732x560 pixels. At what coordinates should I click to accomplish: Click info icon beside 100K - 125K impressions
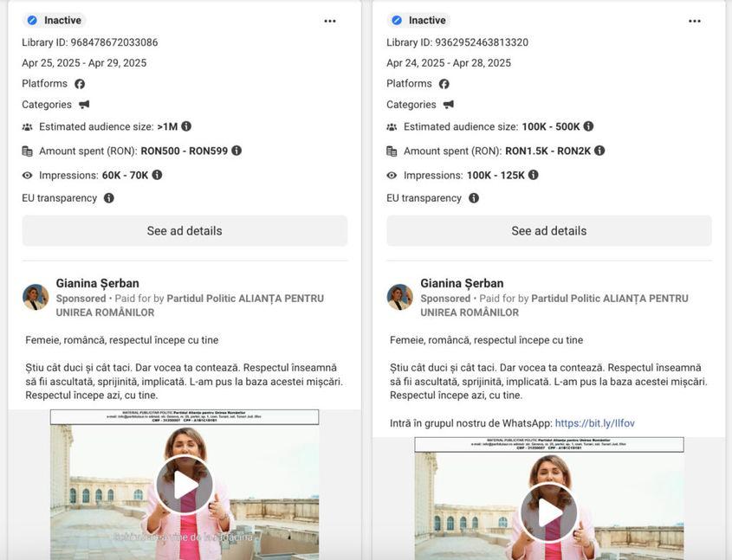click(533, 175)
